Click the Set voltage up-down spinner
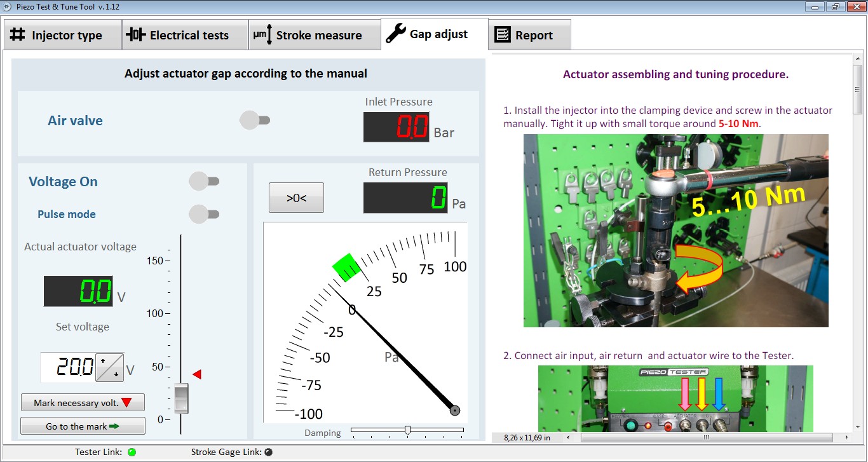The height and width of the screenshot is (462, 868). pyautogui.click(x=110, y=367)
